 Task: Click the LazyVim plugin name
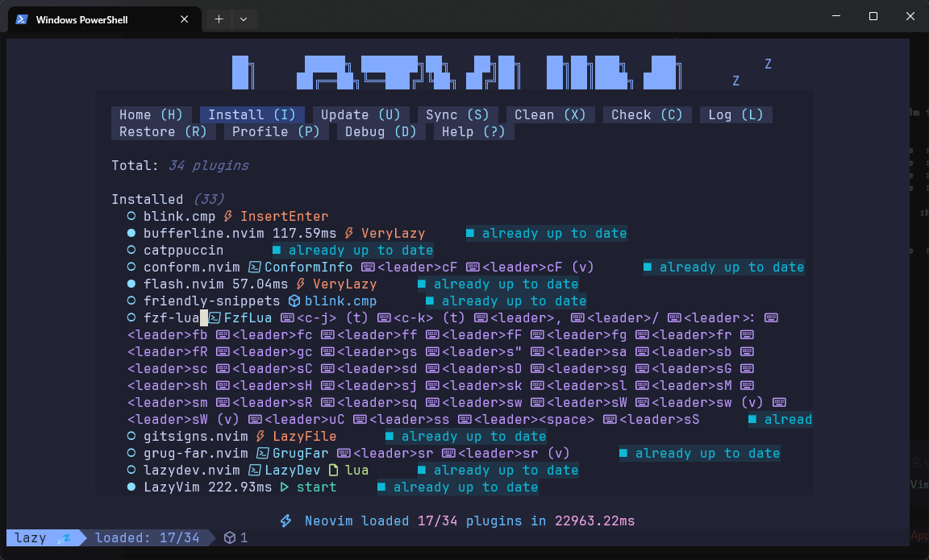(171, 487)
